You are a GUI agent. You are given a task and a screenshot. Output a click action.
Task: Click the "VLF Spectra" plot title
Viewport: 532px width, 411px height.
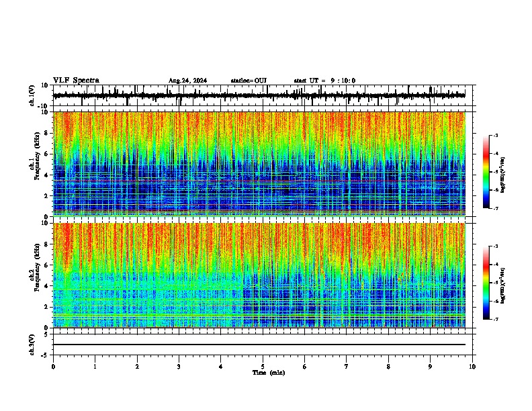coord(76,81)
